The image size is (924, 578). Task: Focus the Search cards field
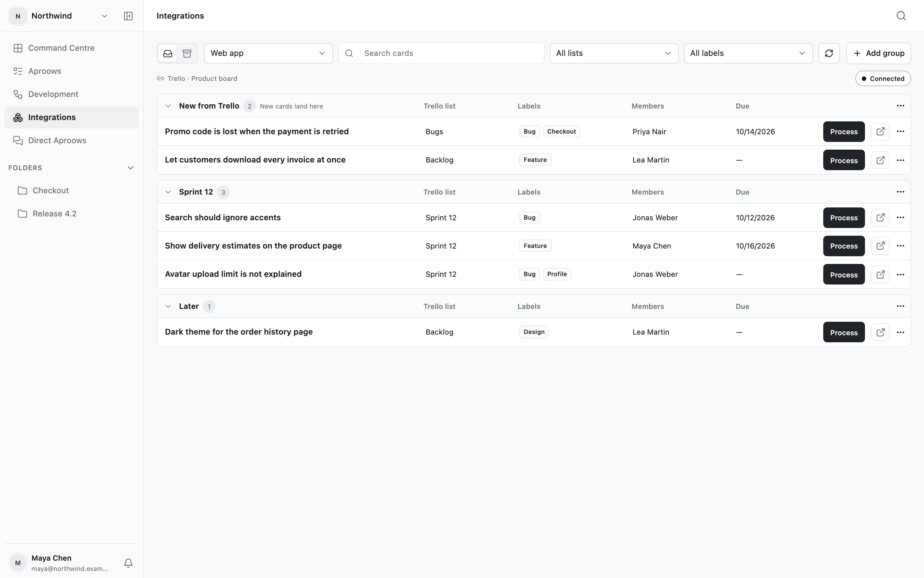441,53
